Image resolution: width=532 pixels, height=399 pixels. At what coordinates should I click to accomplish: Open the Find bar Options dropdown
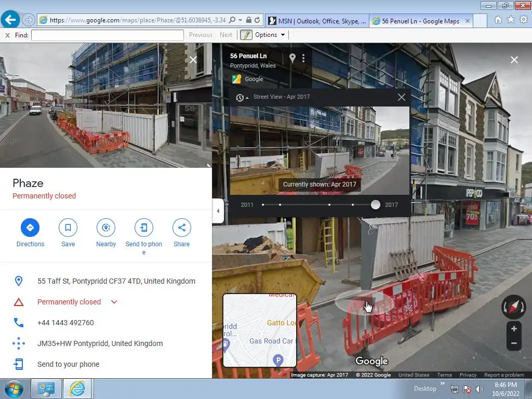tap(270, 35)
